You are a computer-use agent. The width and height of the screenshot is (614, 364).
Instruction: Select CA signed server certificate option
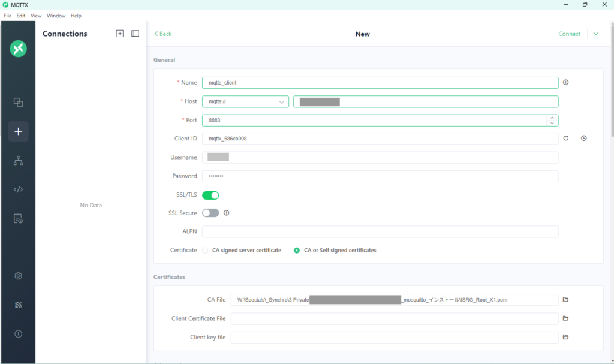[x=205, y=250]
